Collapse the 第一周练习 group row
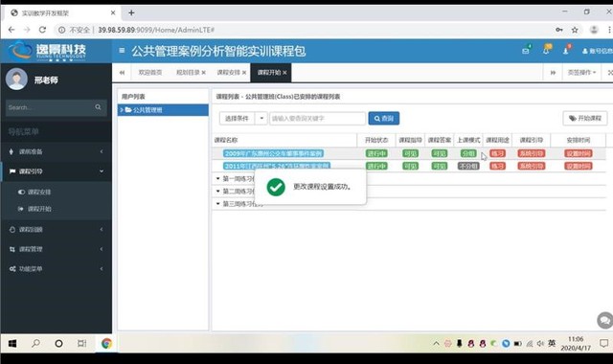Viewport: 613px width, 364px height. [x=218, y=179]
